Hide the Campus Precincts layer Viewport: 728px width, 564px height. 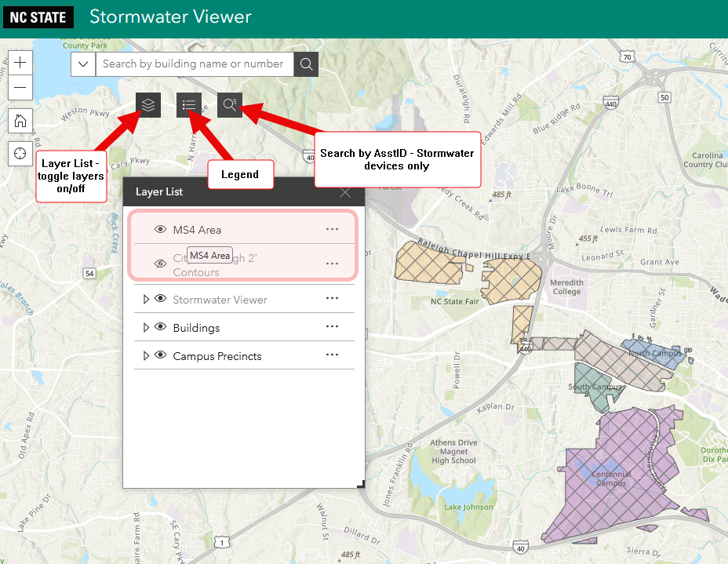click(x=160, y=355)
